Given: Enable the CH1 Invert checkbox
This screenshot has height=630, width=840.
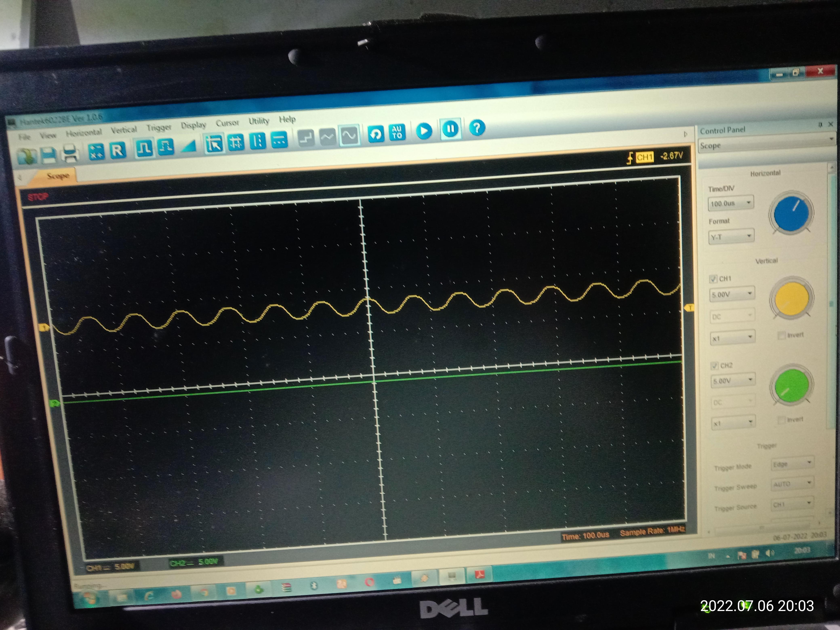Looking at the screenshot, I should point(781,335).
